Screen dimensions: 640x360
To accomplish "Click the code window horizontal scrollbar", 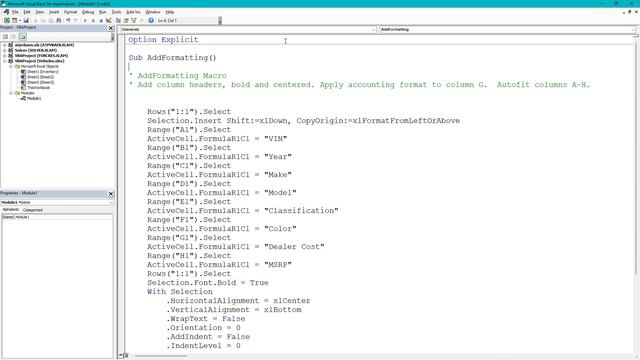I will [161, 356].
